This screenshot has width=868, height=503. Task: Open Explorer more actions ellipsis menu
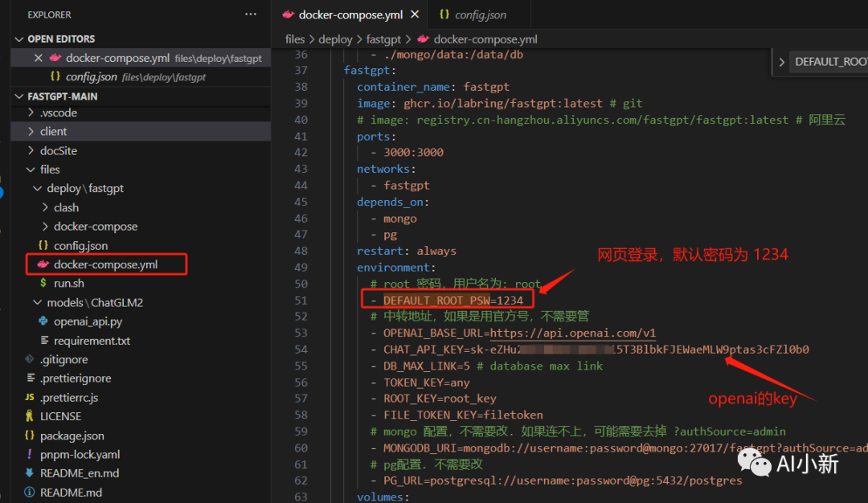[251, 14]
